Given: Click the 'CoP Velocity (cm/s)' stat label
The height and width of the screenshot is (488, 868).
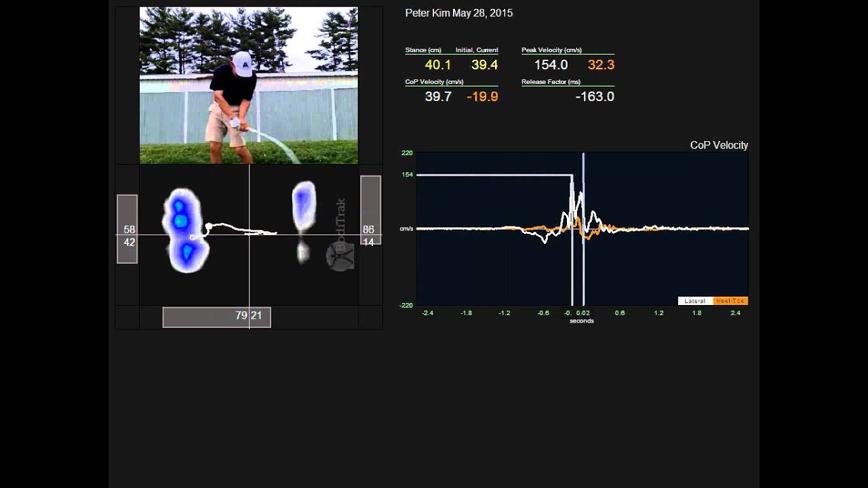Looking at the screenshot, I should tap(434, 82).
